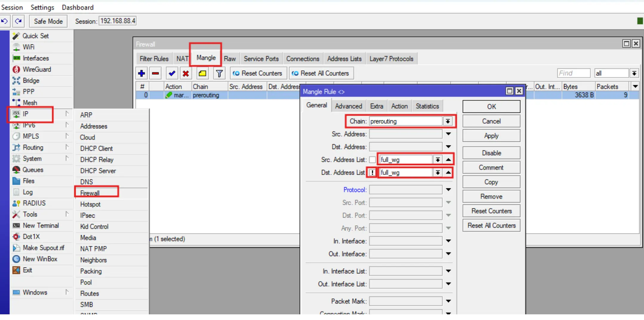This screenshot has height=320, width=644.
Task: Switch to the Action tab
Action: tap(399, 106)
